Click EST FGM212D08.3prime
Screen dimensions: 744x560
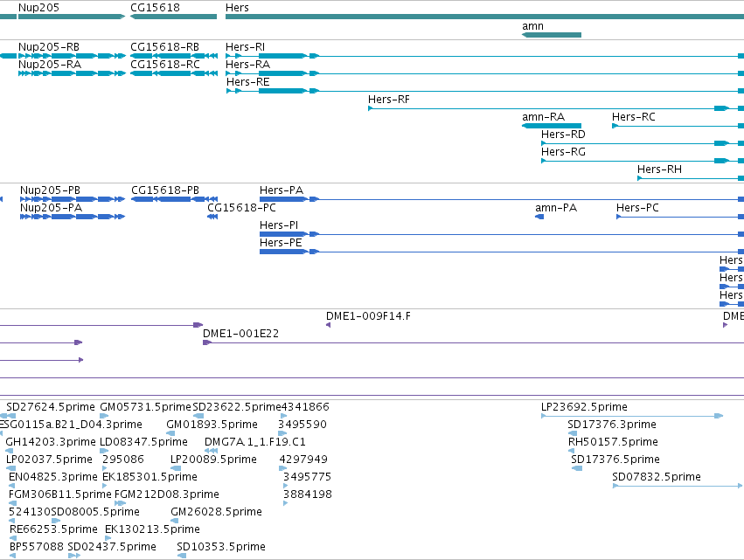click(167, 495)
